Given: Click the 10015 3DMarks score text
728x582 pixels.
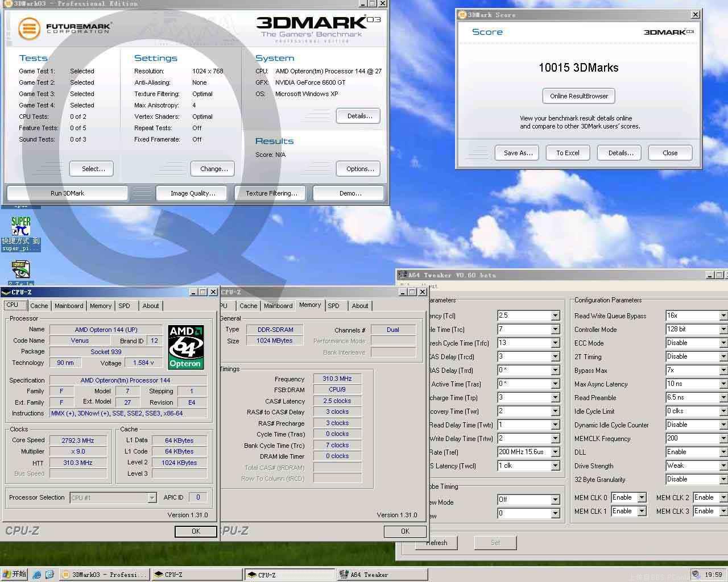Looking at the screenshot, I should pyautogui.click(x=578, y=68).
